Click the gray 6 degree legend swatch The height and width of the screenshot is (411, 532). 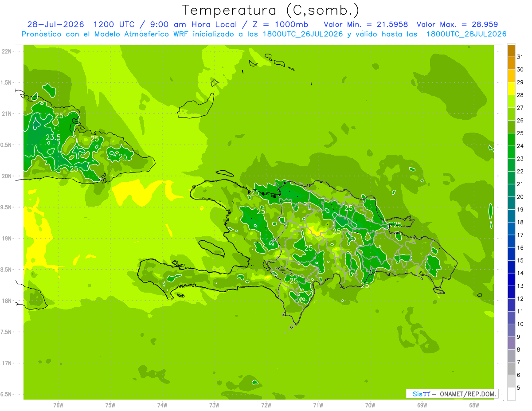(x=511, y=368)
